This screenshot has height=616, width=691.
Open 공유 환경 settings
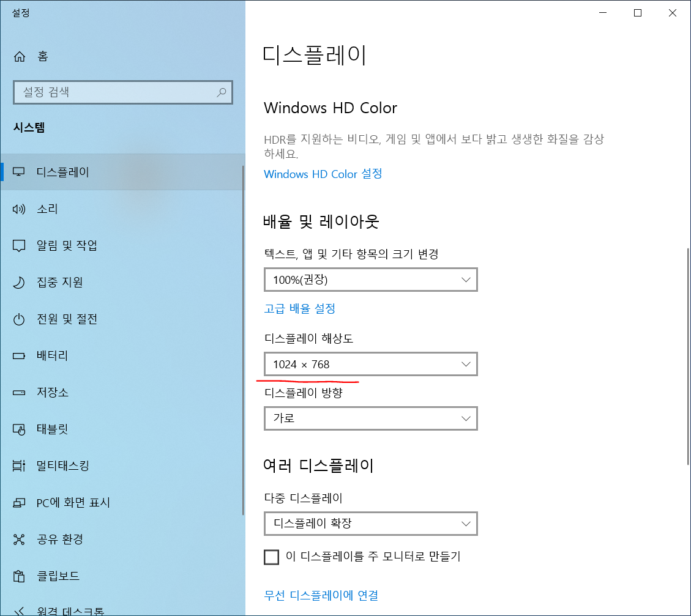[122, 539]
